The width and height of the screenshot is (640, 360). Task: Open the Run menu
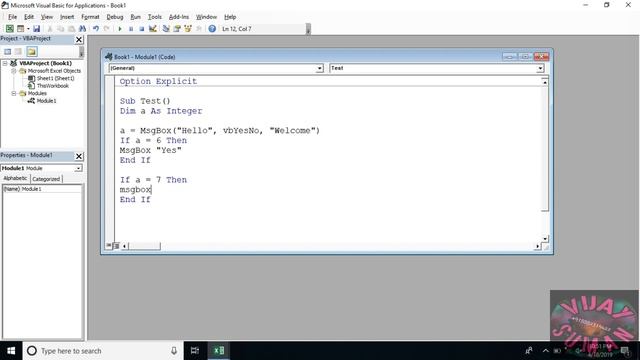click(136, 17)
